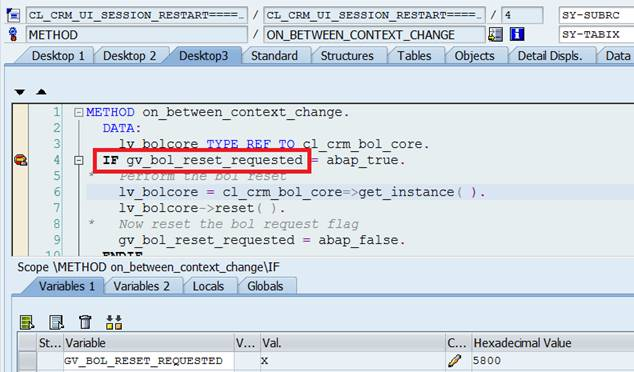Collapse the METHOD block at line 1
The height and width of the screenshot is (372, 634).
[x=79, y=112]
